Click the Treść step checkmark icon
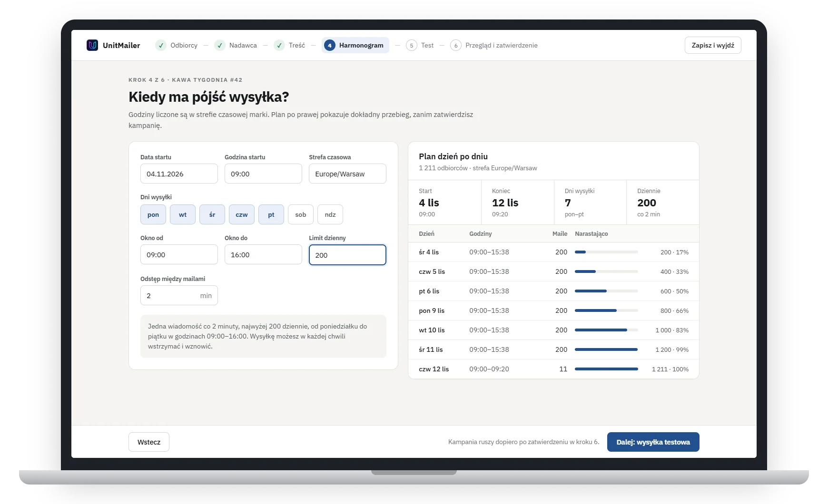Image resolution: width=828 pixels, height=504 pixels. [279, 45]
